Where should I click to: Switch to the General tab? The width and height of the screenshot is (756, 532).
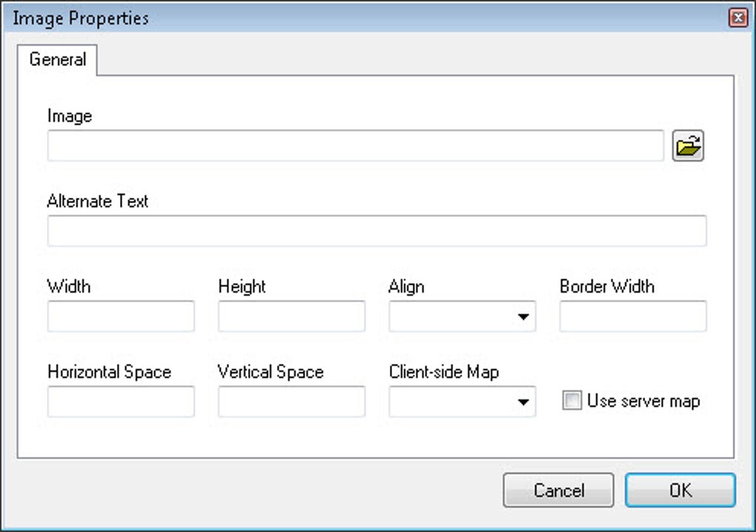pos(57,59)
